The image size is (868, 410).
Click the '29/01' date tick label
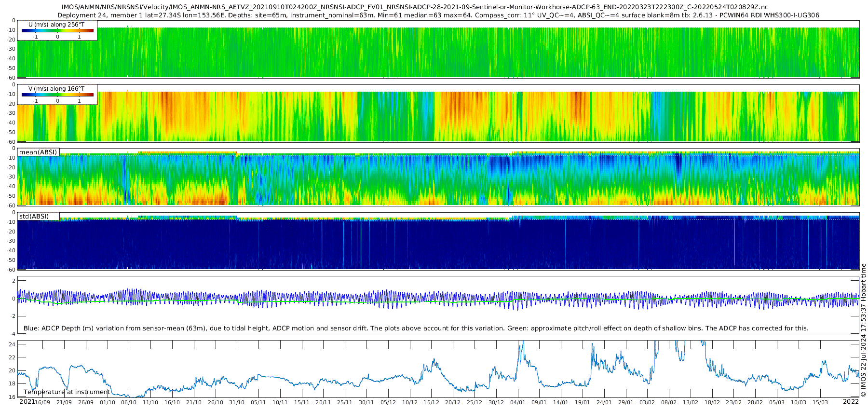point(626,402)
